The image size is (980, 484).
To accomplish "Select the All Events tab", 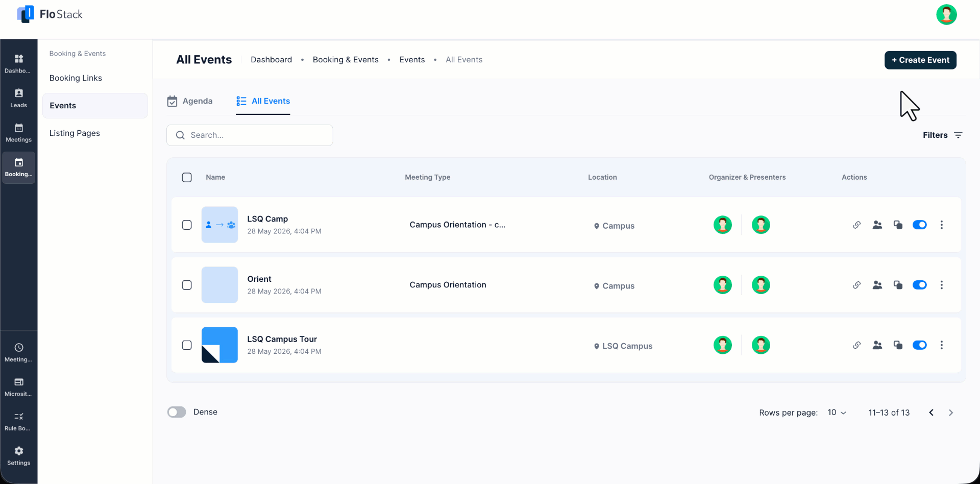I will (263, 101).
